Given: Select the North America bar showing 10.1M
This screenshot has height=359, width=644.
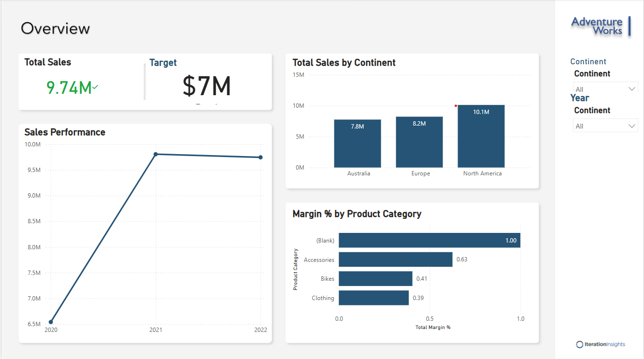Looking at the screenshot, I should coord(481,136).
